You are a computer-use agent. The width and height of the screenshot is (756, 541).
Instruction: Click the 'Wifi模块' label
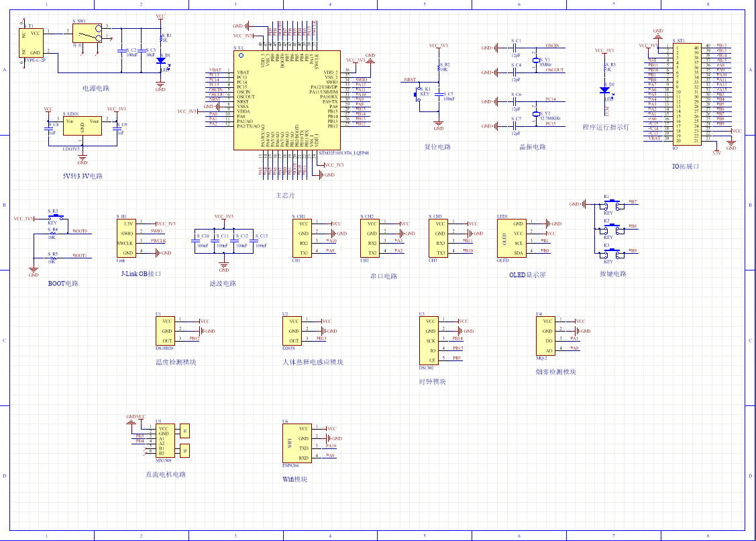coord(294,480)
